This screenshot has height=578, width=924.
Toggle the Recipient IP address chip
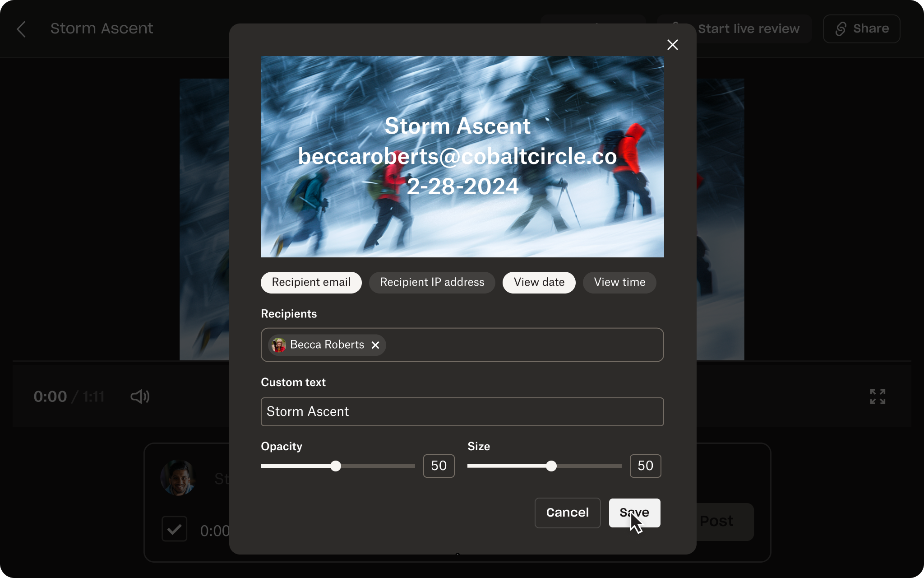click(x=432, y=283)
